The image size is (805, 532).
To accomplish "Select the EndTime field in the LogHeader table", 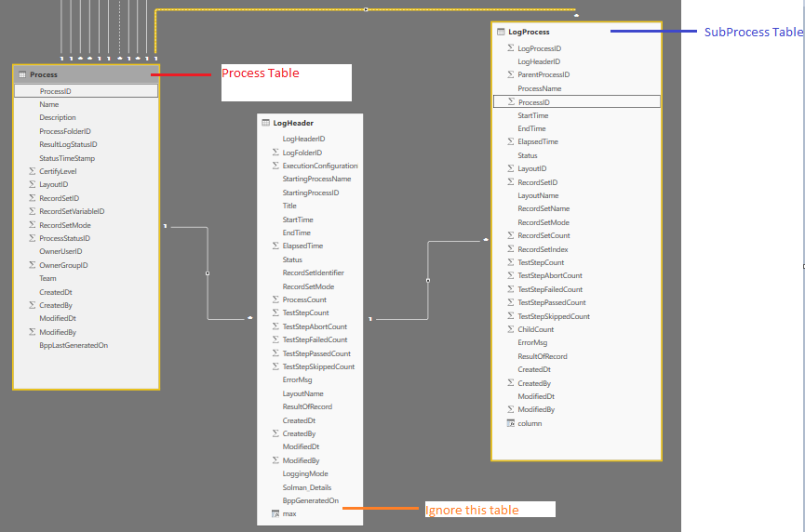I will 296,233.
